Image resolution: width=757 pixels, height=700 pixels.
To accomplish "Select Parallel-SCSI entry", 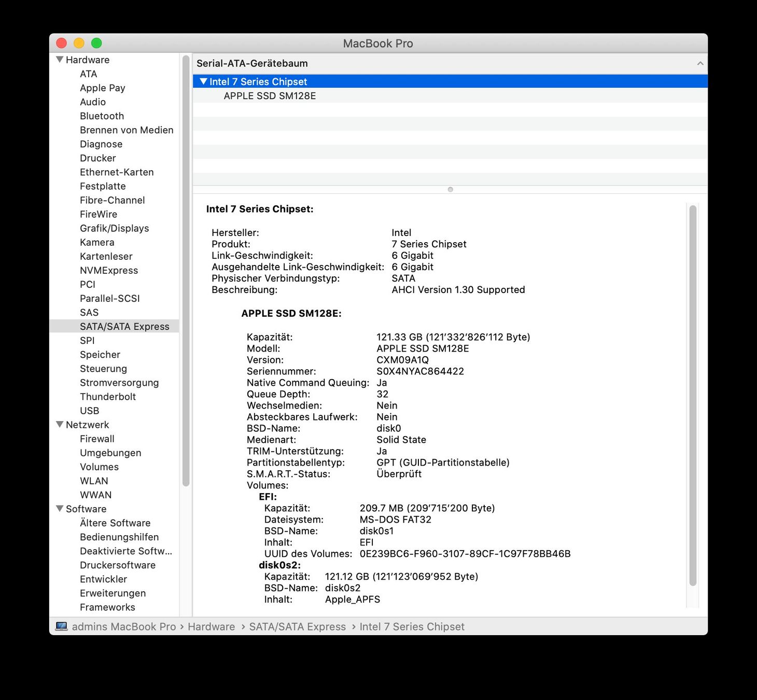I will 110,298.
